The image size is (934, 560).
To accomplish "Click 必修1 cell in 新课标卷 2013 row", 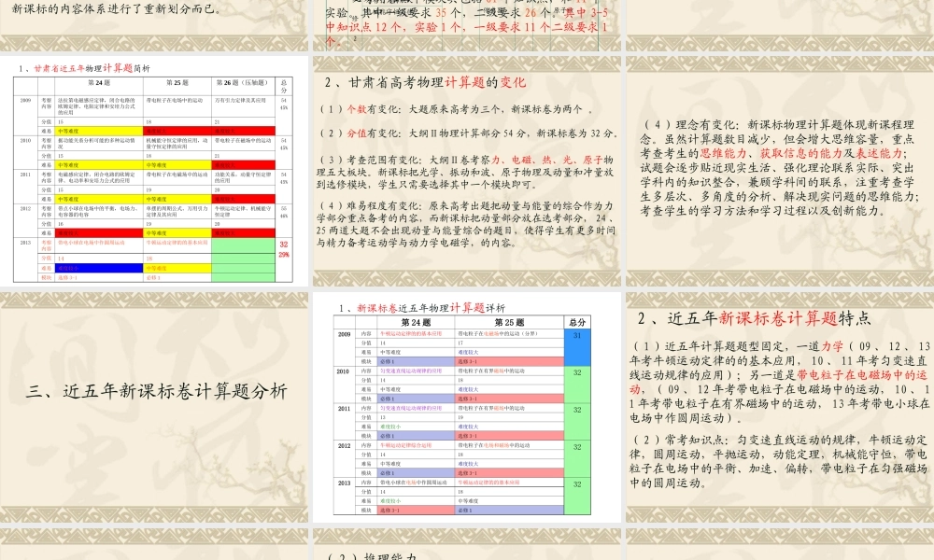I will (509, 510).
